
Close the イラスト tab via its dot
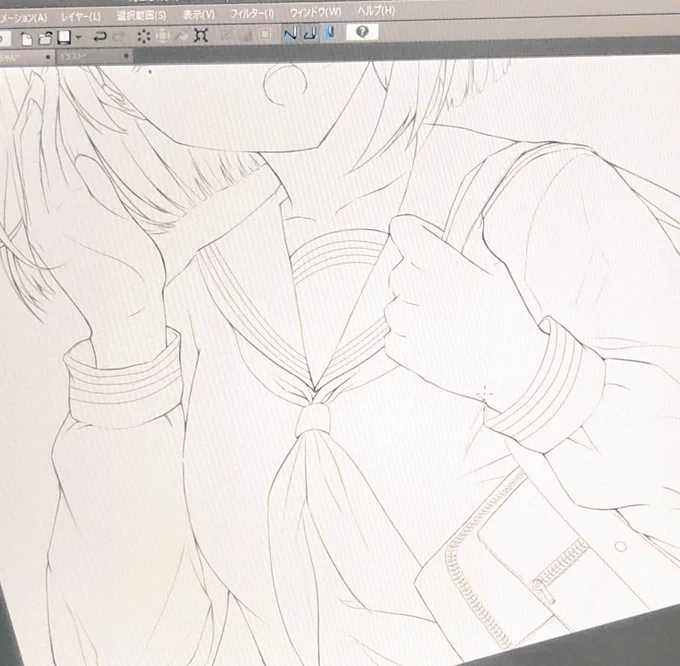pos(126,56)
